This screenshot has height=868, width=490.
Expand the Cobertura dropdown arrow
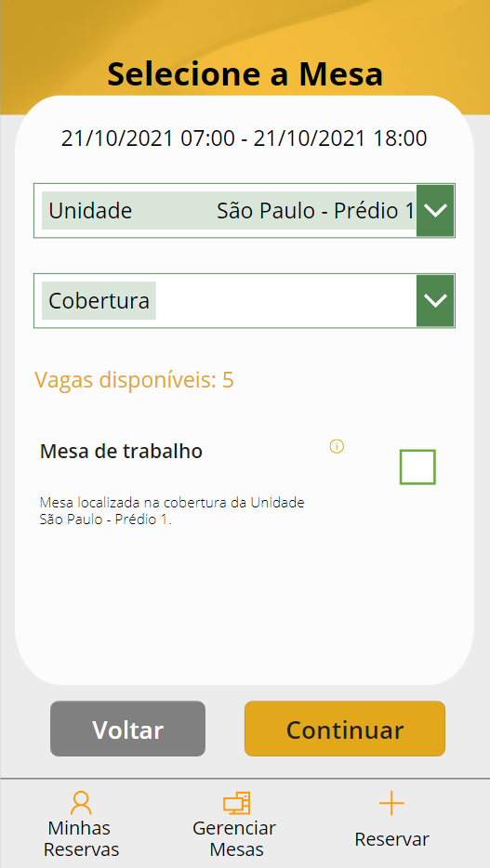pyautogui.click(x=435, y=300)
